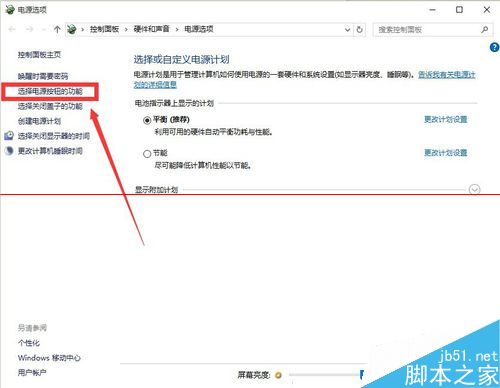Click the Back navigation arrow
Viewport: 500px width, 388px height.
12,30
